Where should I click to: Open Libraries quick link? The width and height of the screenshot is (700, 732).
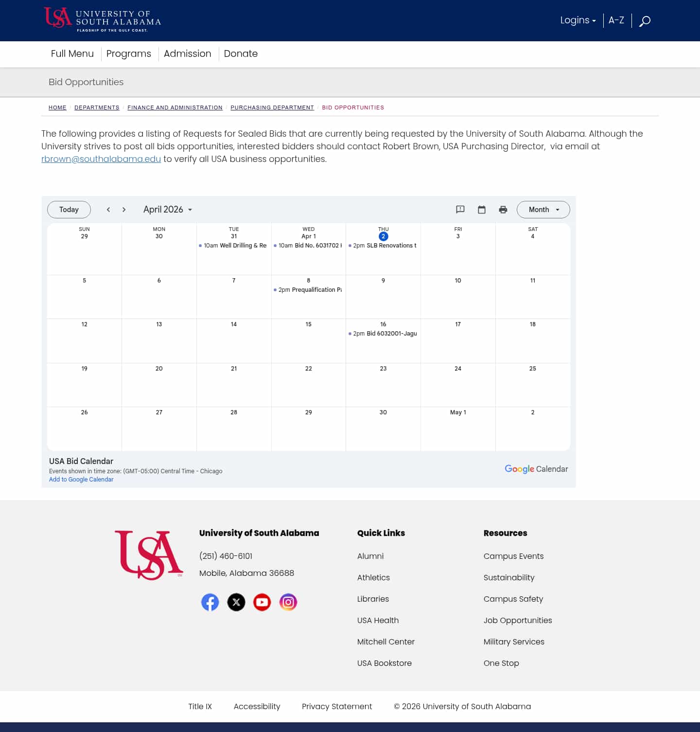[x=373, y=599]
